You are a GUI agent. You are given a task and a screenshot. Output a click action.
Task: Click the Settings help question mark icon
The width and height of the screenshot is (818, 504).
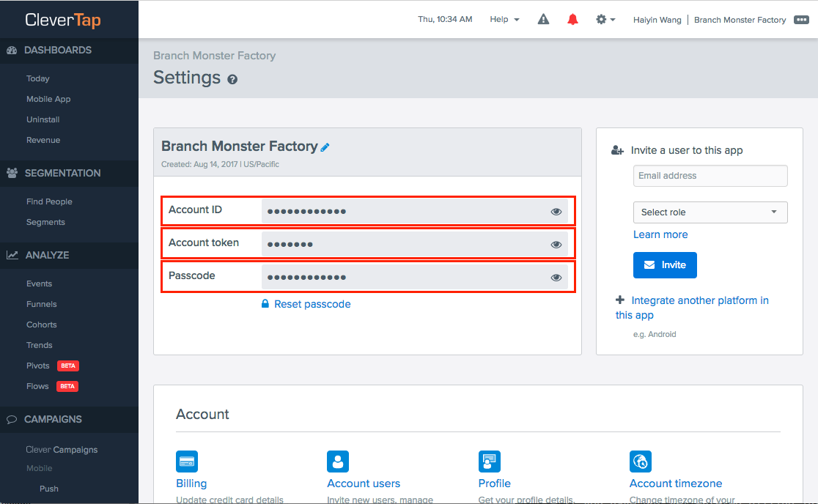(232, 79)
